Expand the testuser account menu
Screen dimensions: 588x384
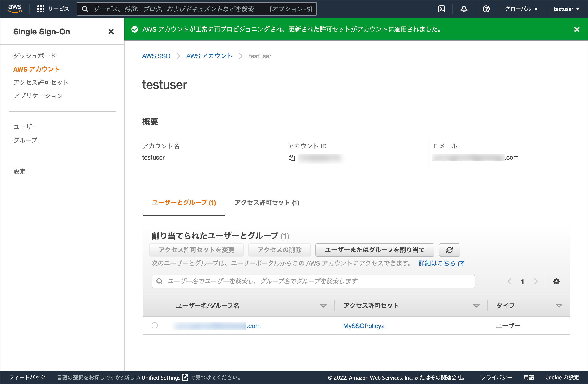coord(566,9)
